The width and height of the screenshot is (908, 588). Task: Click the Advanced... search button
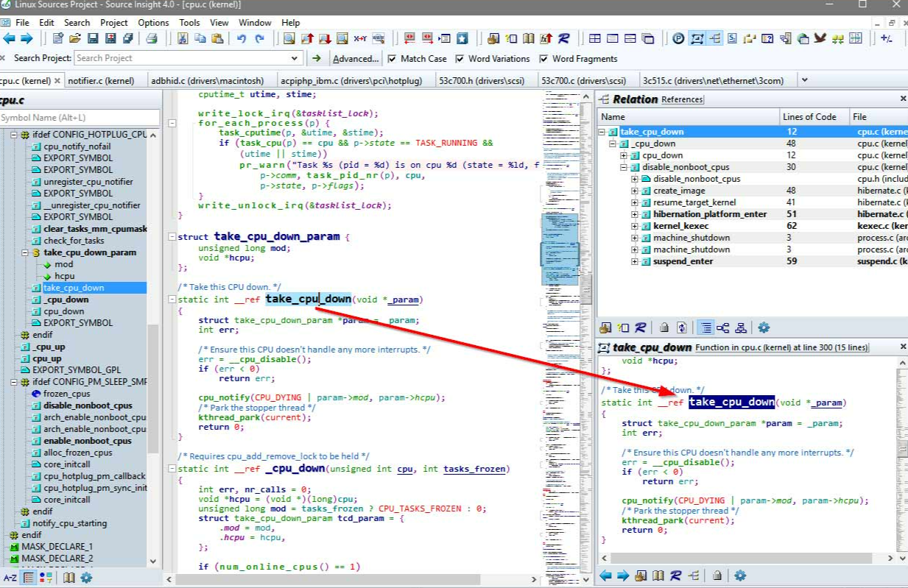pos(355,59)
